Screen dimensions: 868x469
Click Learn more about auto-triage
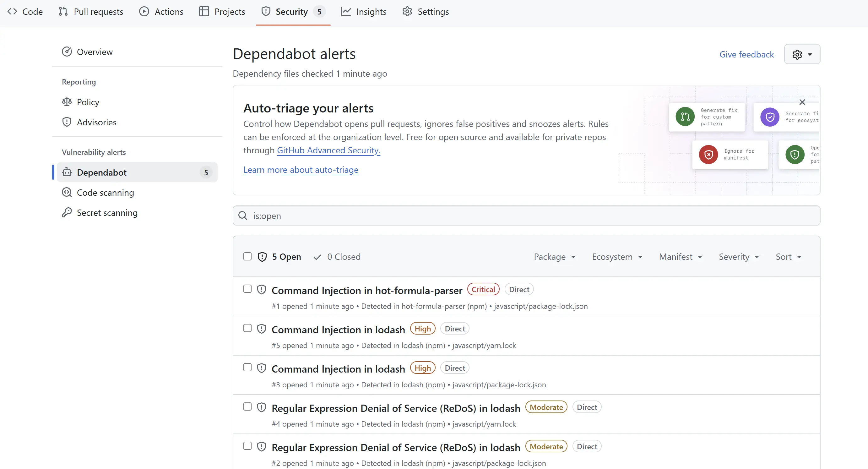301,170
